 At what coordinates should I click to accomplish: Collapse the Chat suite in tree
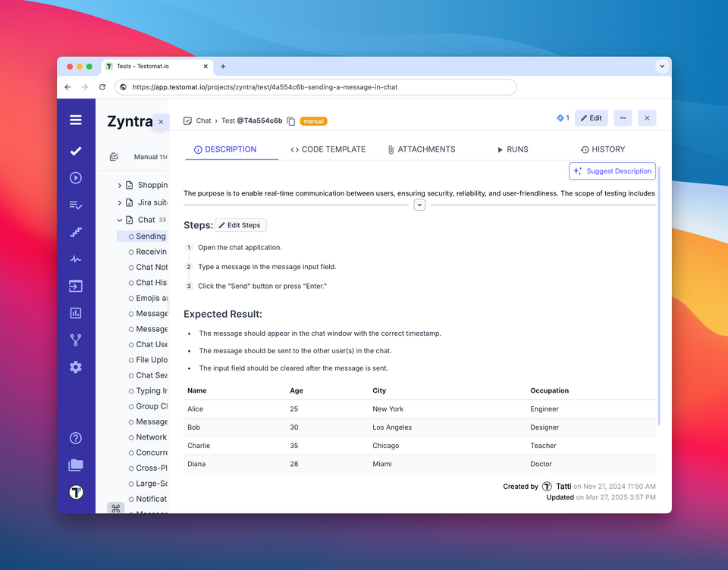(119, 220)
